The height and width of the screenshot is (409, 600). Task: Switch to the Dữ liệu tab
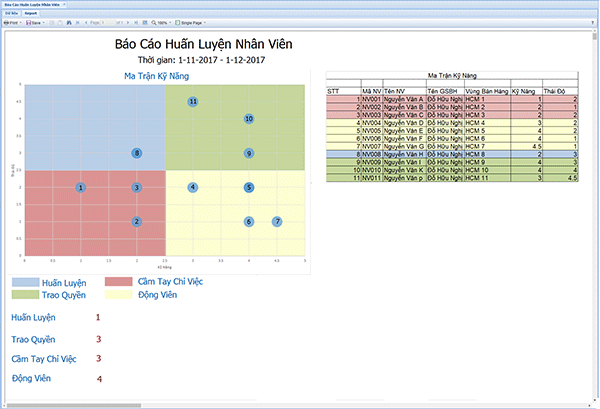(x=11, y=14)
